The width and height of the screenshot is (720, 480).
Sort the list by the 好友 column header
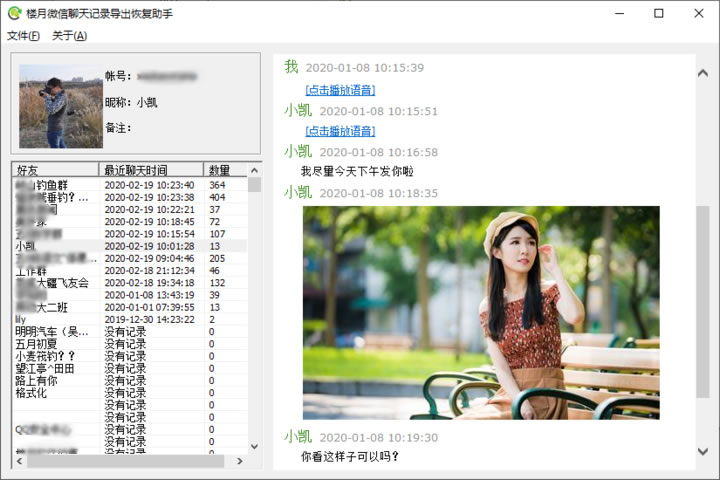55,170
